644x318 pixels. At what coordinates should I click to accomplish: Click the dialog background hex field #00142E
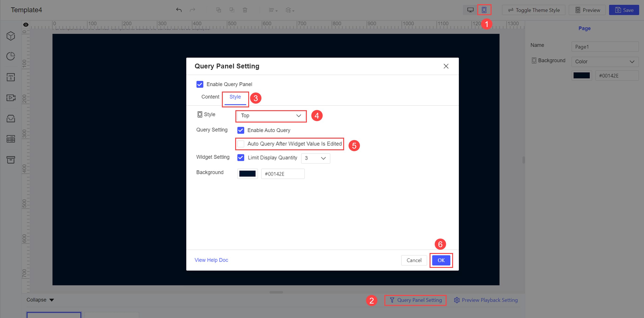(283, 174)
